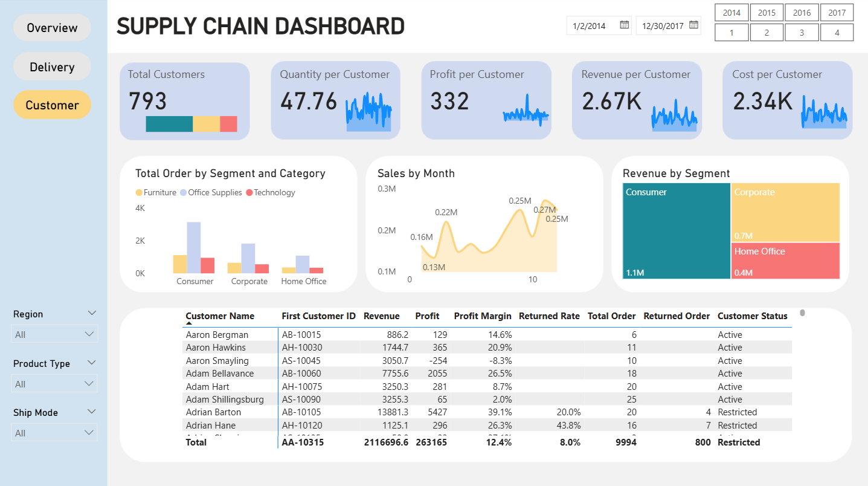Click the Technology legend marker
This screenshot has width=868, height=486.
pyautogui.click(x=249, y=193)
